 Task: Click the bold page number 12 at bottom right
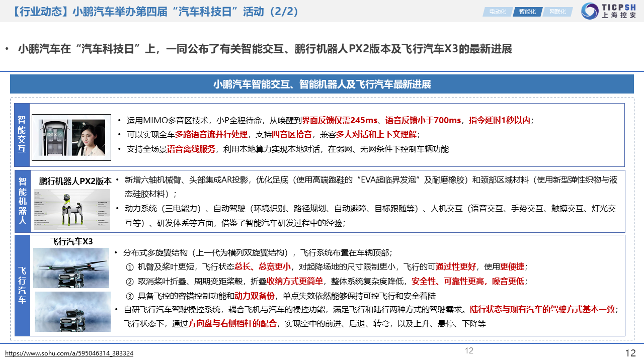coord(630,353)
